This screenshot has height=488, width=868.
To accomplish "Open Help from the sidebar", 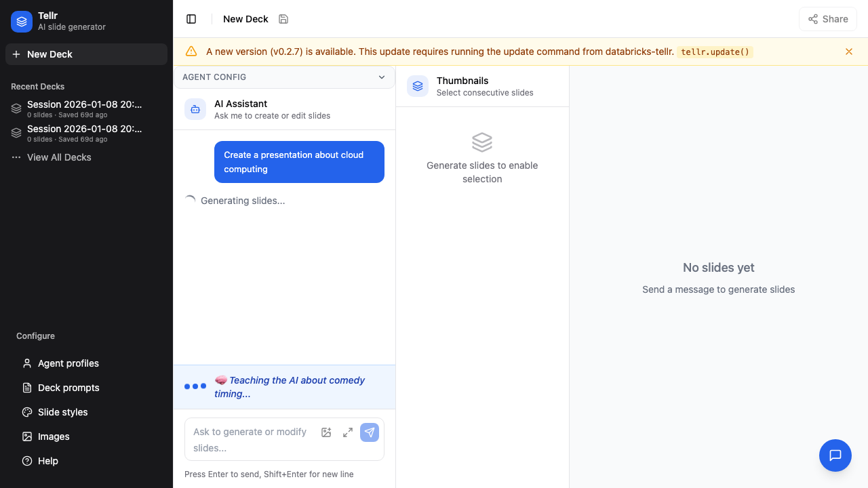I will [x=47, y=461].
